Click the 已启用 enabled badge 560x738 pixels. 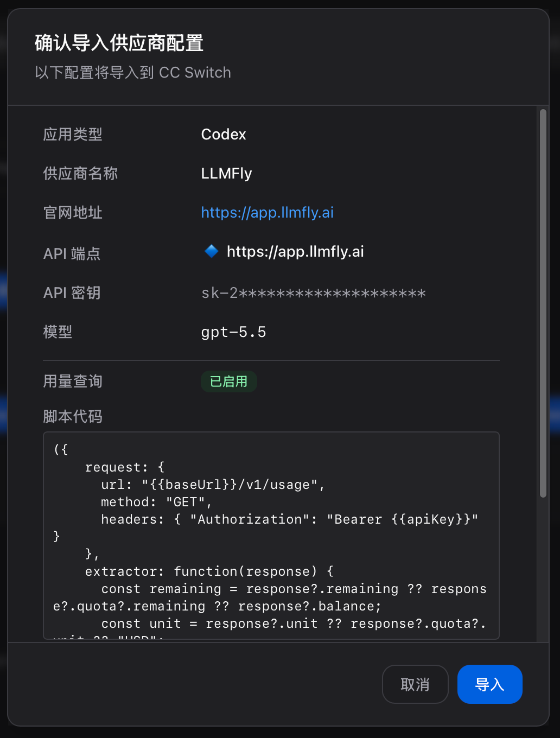point(228,381)
